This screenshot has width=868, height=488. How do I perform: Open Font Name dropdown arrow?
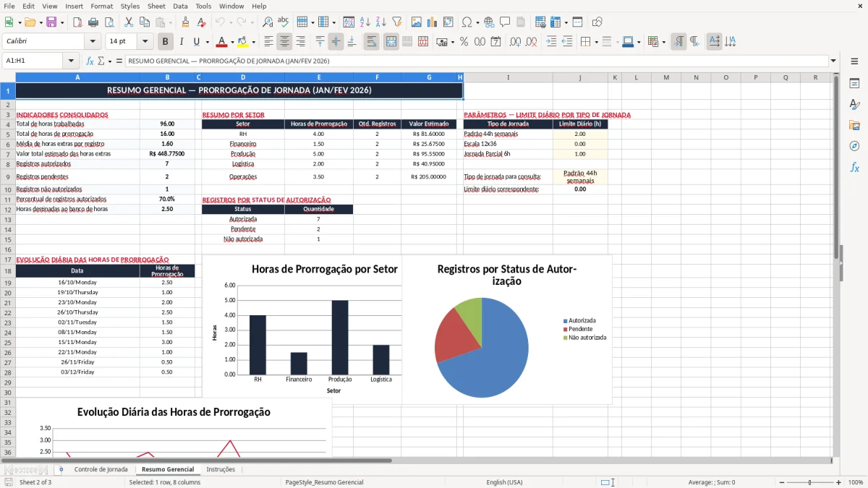click(x=93, y=42)
